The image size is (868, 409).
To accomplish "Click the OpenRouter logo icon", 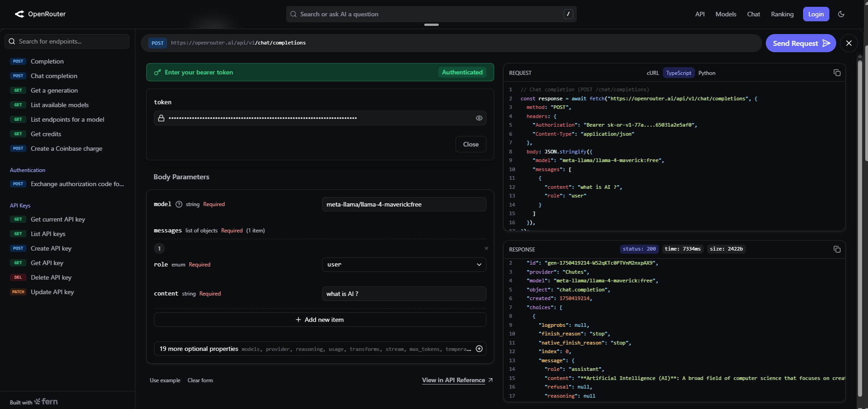I will (20, 14).
